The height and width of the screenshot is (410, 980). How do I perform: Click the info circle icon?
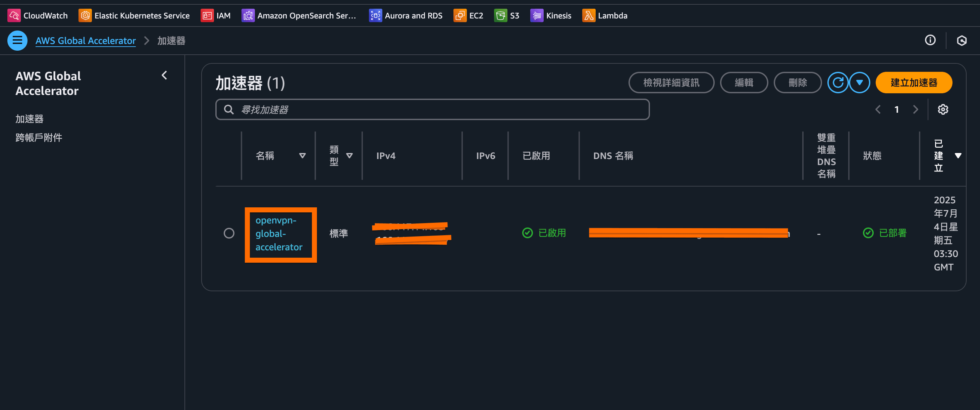[x=930, y=40]
